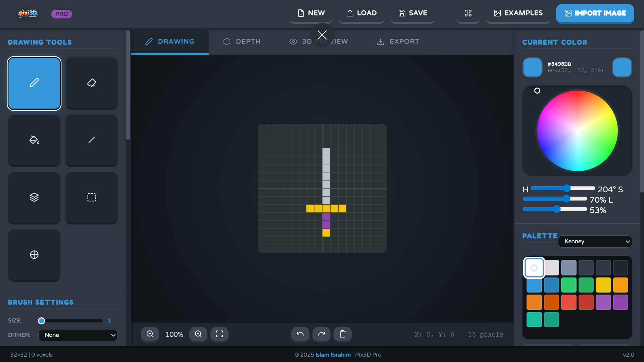This screenshot has width=644, height=362.
Task: Select the light gray palette swatch
Action: coord(552,268)
